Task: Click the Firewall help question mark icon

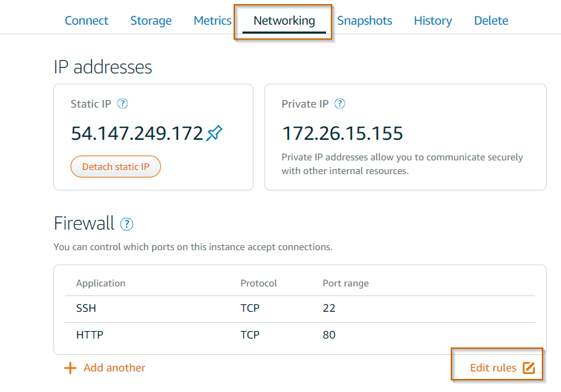Action: click(x=127, y=224)
